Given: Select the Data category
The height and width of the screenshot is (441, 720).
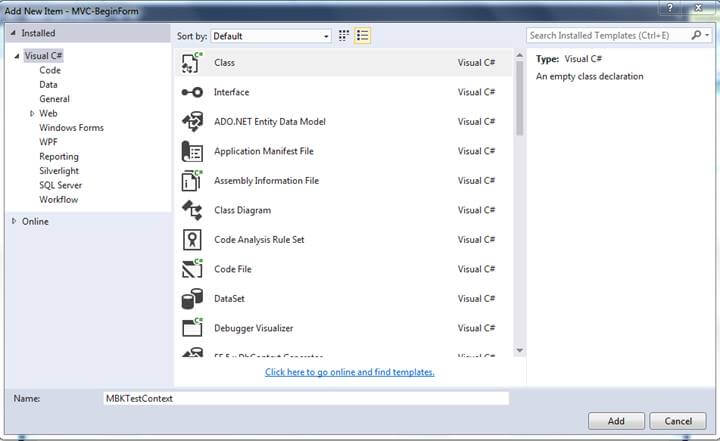Looking at the screenshot, I should click(x=48, y=85).
